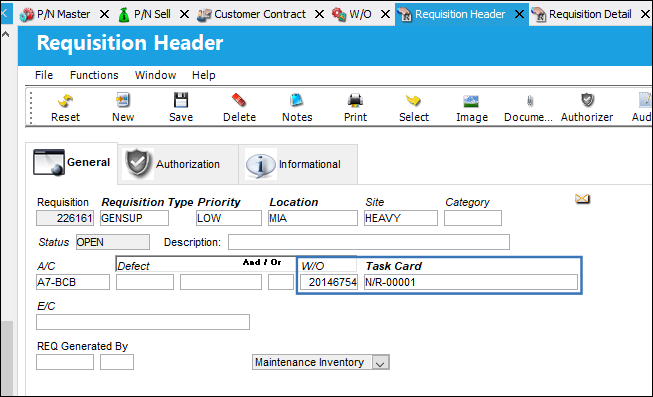
Task: Close the Requisition Header tab
Action: tap(519, 15)
